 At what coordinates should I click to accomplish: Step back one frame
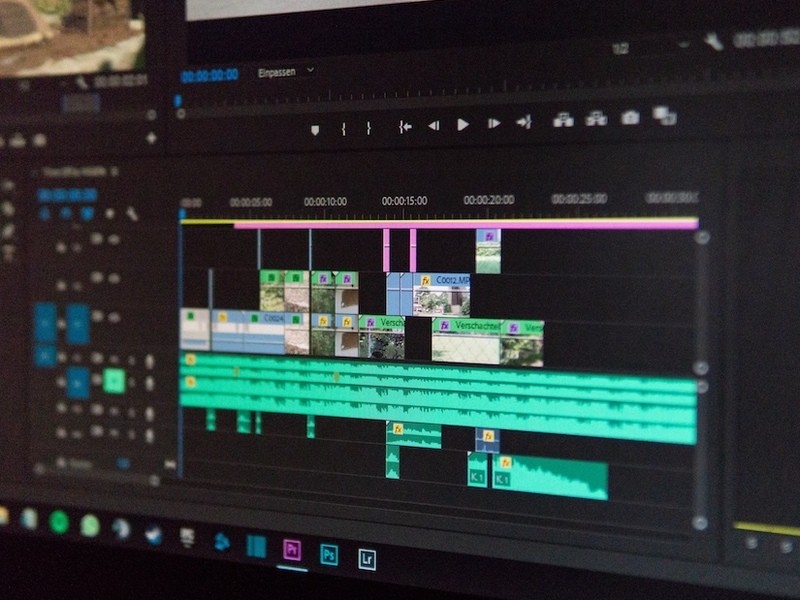click(433, 125)
